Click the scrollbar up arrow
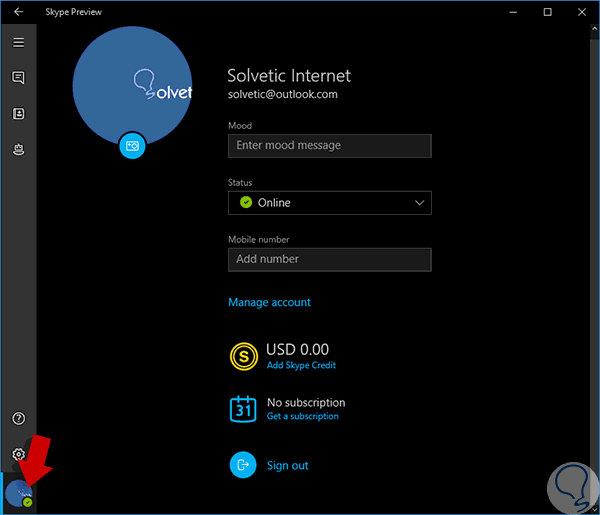The width and height of the screenshot is (600, 515). (594, 29)
